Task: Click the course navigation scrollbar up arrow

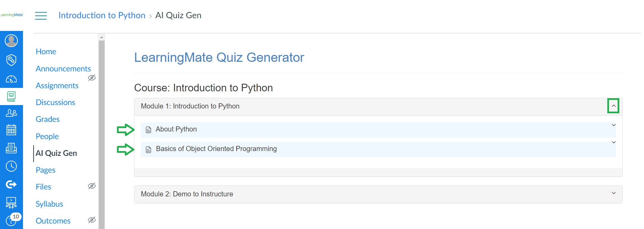Action: coord(102,37)
